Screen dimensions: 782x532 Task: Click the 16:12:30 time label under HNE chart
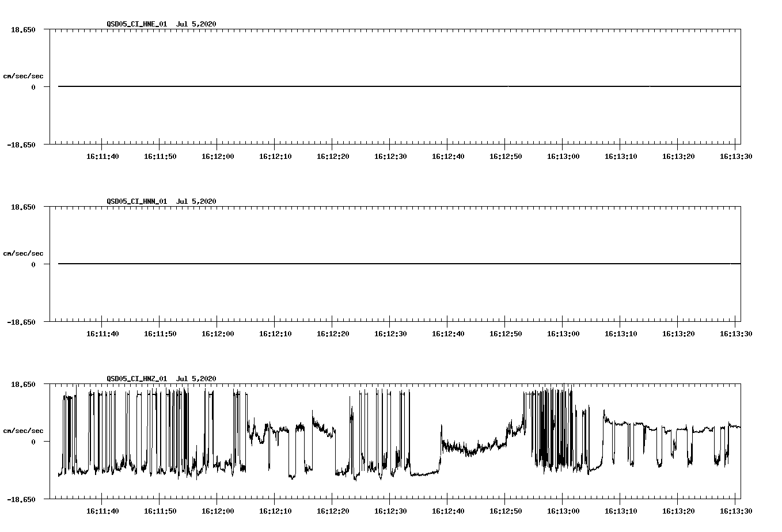pos(390,157)
